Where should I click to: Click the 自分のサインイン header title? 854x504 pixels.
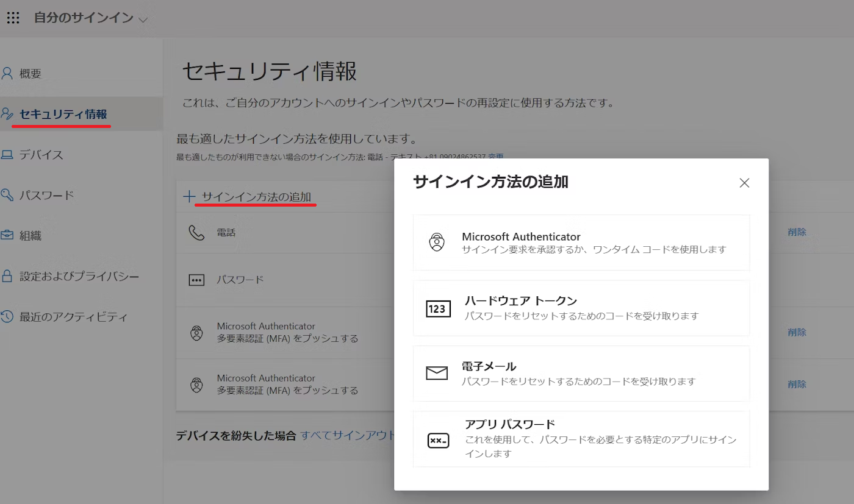[84, 18]
